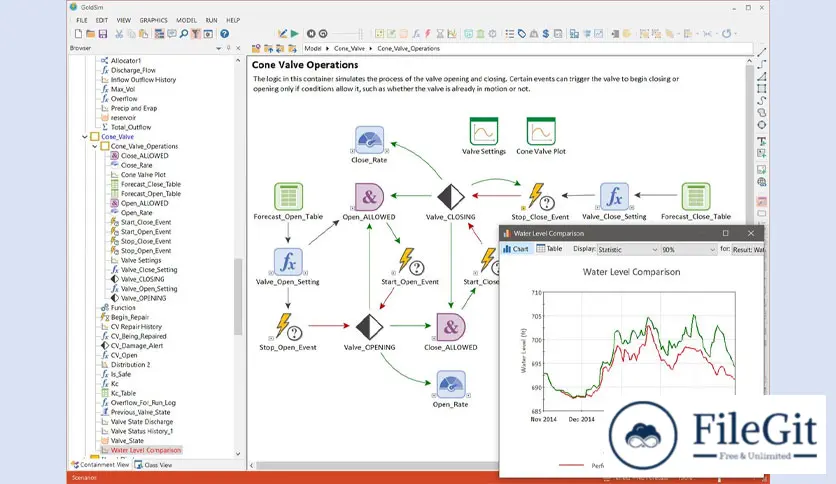Image resolution: width=836 pixels, height=484 pixels.
Task: Click the green Run simulation play button
Action: pos(295,34)
